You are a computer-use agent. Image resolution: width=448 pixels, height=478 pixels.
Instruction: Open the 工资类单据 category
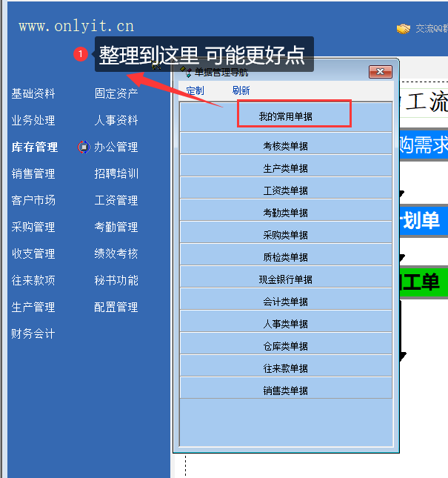285,190
